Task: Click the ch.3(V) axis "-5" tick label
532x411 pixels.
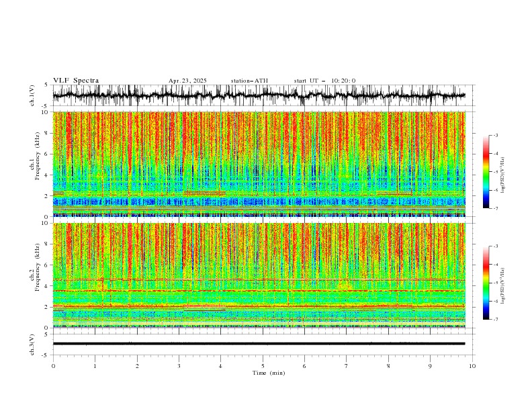Action: pyautogui.click(x=46, y=355)
